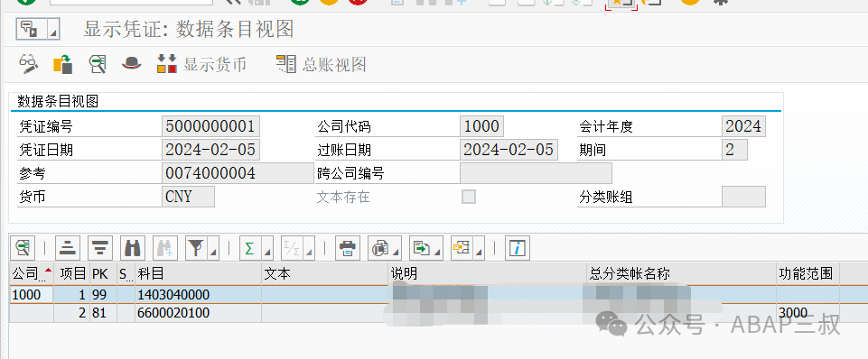Select the 项目 column header
This screenshot has height=359, width=868.
pyautogui.click(x=72, y=274)
